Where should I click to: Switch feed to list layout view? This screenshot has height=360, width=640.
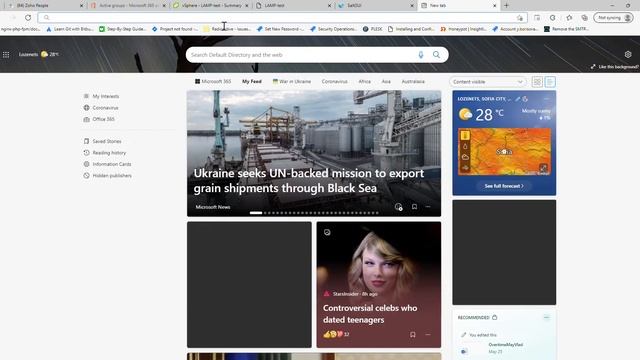(x=550, y=82)
